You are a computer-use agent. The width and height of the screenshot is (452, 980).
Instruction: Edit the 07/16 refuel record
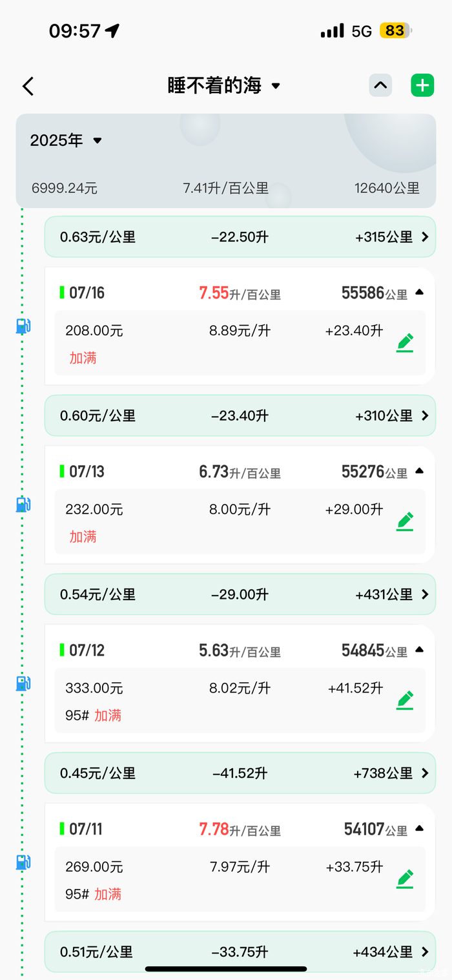pos(405,342)
